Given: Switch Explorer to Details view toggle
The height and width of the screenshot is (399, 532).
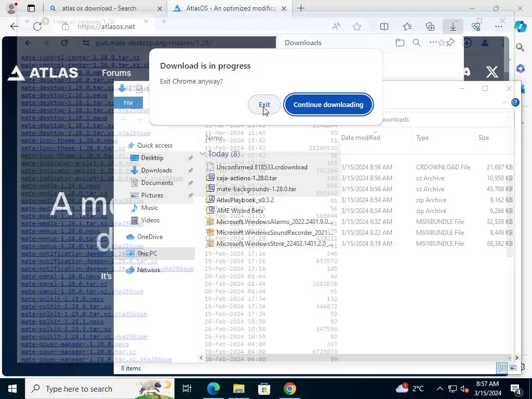Looking at the screenshot, I should tap(502, 368).
